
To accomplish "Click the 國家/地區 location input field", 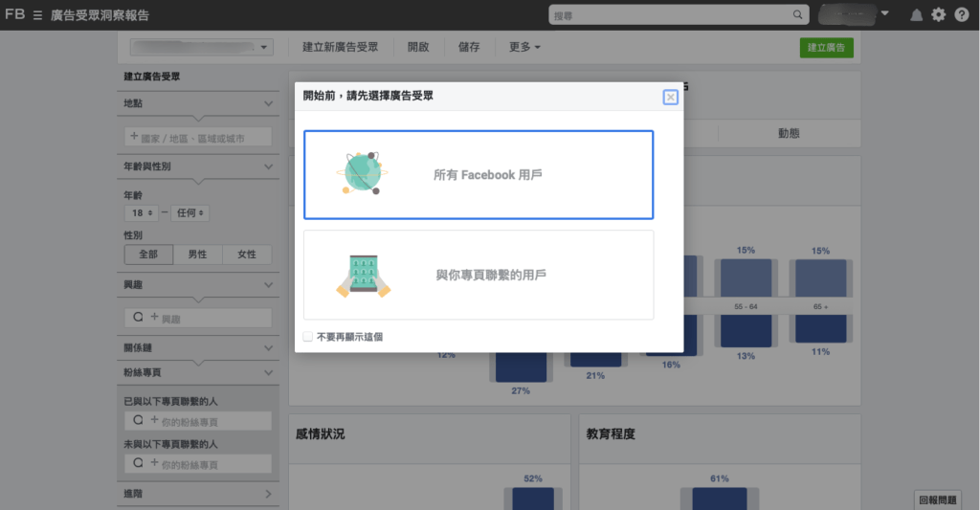I will click(198, 137).
